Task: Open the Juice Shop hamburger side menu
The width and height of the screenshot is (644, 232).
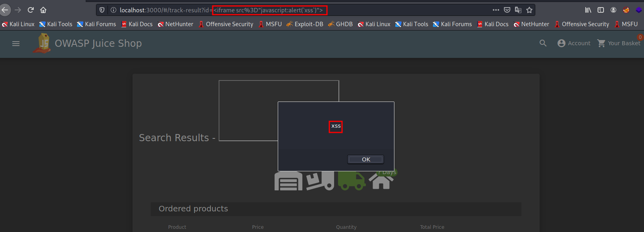Action: click(x=16, y=44)
